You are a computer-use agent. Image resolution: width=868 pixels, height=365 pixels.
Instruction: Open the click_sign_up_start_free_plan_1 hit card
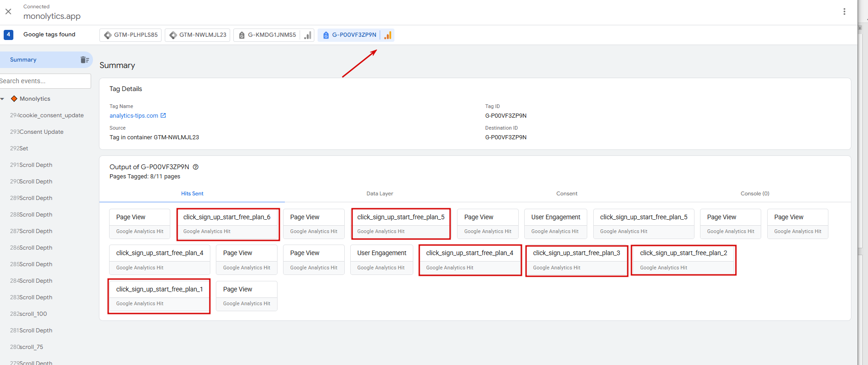point(159,296)
